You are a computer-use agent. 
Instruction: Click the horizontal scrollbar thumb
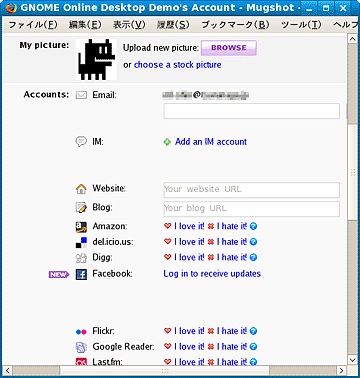point(164,370)
